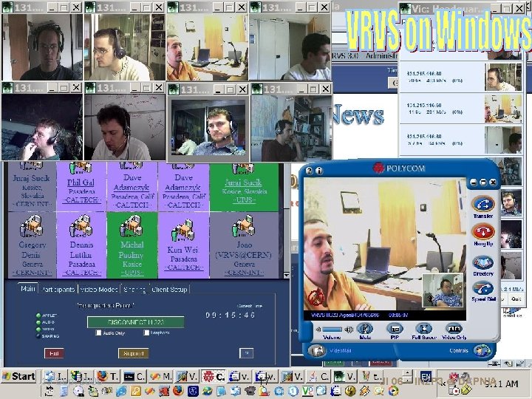Open Polycom help question mark icon
This screenshot has height=399, width=532.
pyautogui.click(x=309, y=171)
